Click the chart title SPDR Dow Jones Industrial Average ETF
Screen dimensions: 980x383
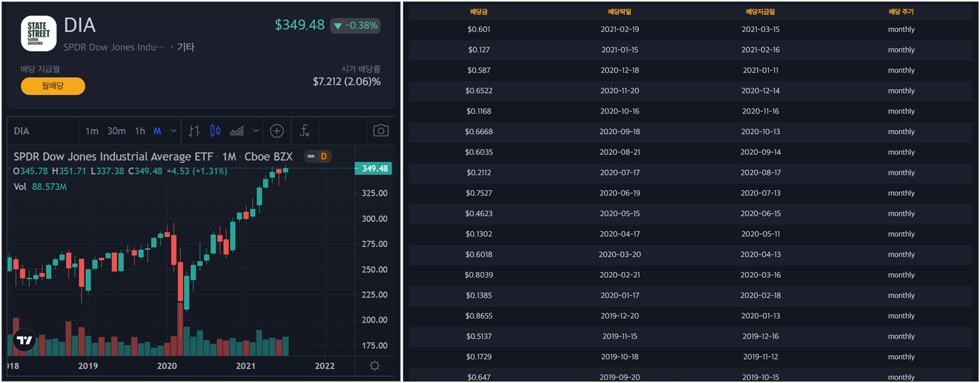click(x=114, y=156)
